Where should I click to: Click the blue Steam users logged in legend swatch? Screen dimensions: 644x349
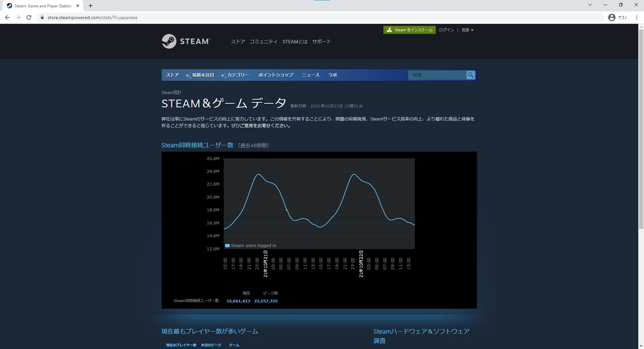[x=227, y=246]
